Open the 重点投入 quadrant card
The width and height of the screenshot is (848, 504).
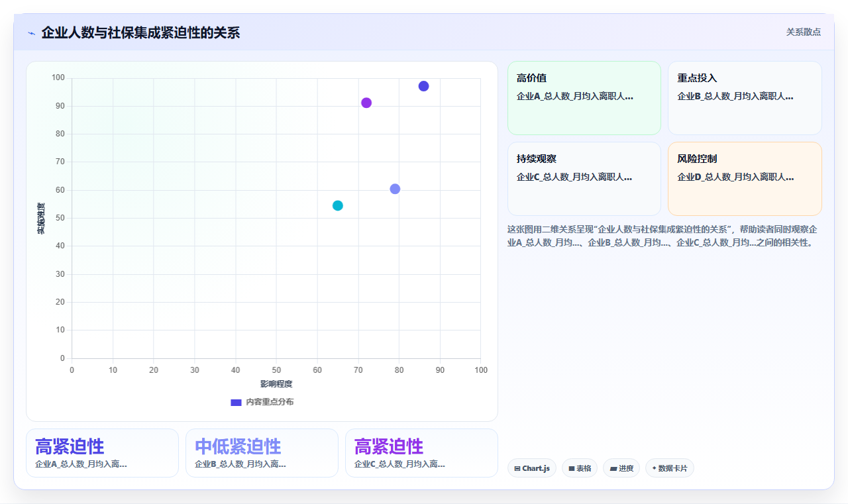coord(745,98)
